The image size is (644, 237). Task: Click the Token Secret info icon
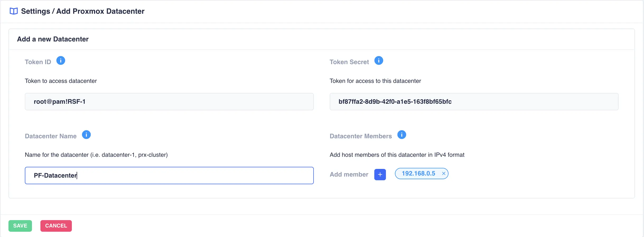(x=379, y=61)
